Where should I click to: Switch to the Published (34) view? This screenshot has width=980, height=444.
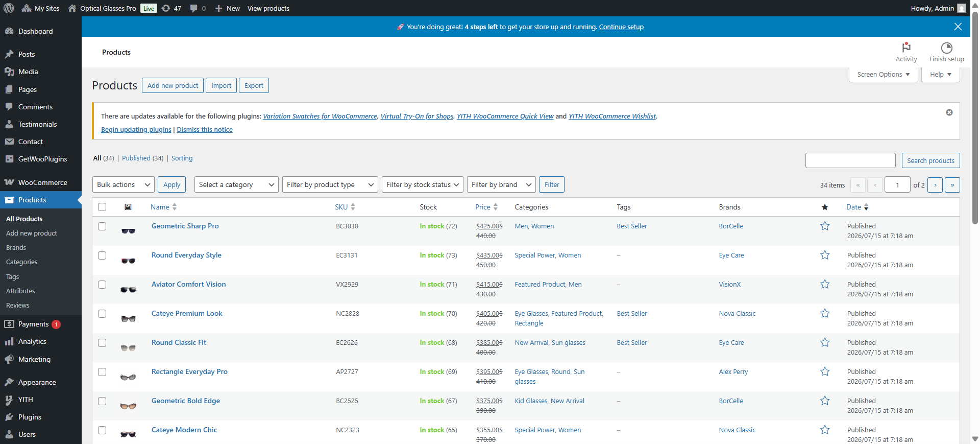[143, 158]
